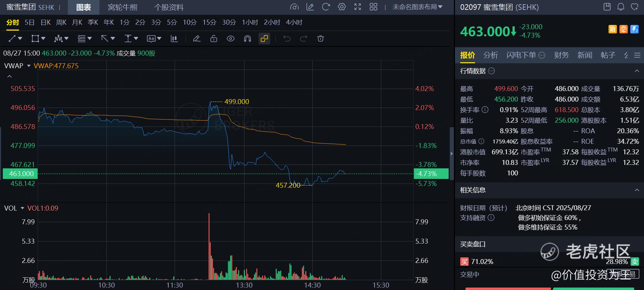Select the 15分 interval
The height and width of the screenshot is (290, 644).
click(209, 22)
